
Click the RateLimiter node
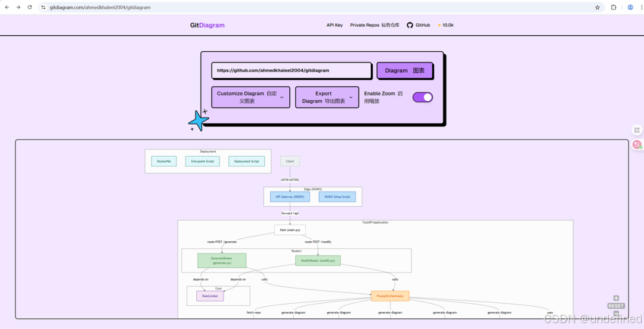[x=210, y=296]
